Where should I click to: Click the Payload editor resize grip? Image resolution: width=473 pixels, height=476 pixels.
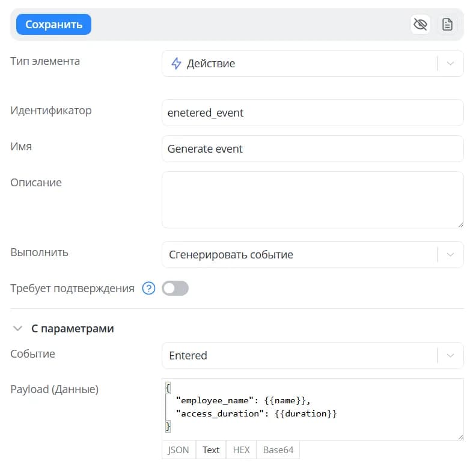click(x=460, y=437)
